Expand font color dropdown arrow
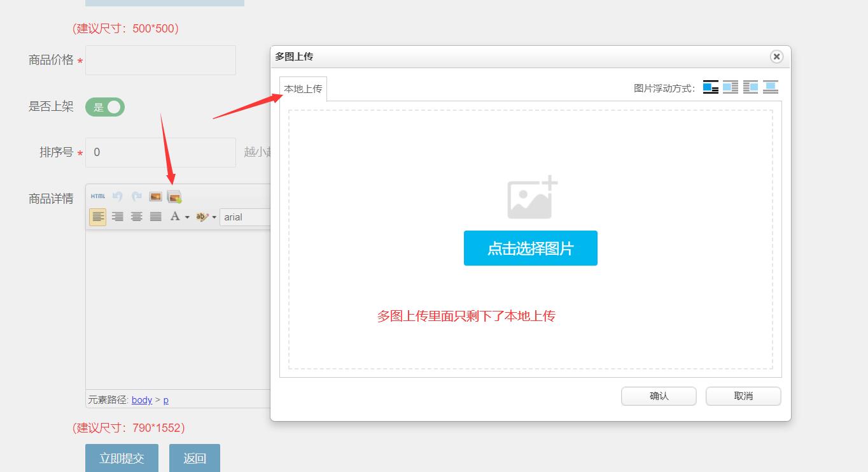Screen dimensions: 868x472 coord(187,218)
